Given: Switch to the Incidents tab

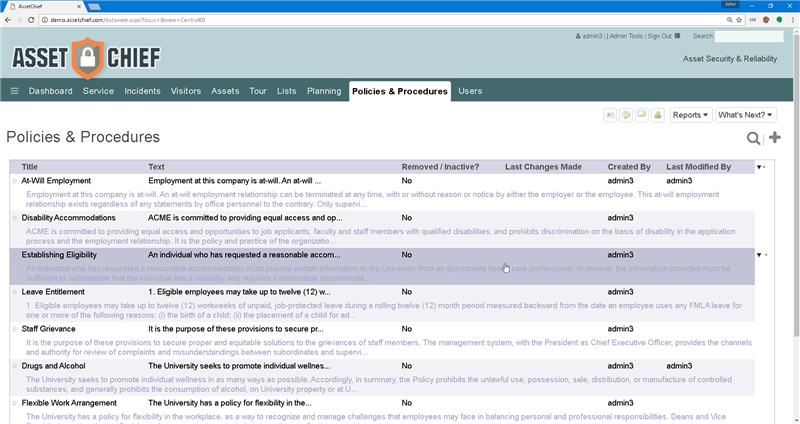Looking at the screenshot, I should pos(142,91).
